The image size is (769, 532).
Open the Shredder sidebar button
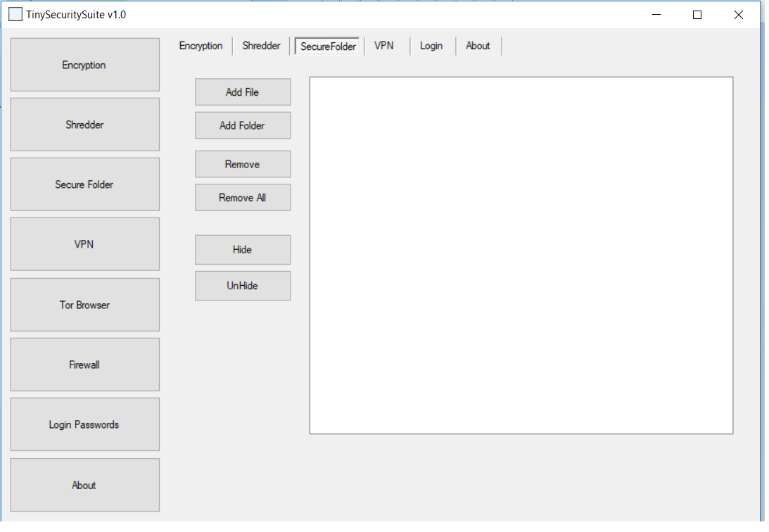click(85, 125)
